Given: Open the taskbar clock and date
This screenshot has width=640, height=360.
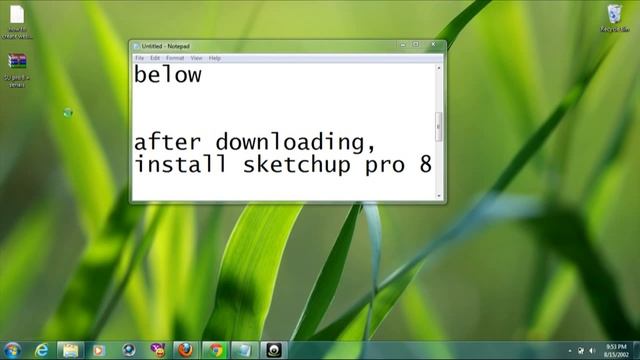Looking at the screenshot, I should click(x=616, y=351).
